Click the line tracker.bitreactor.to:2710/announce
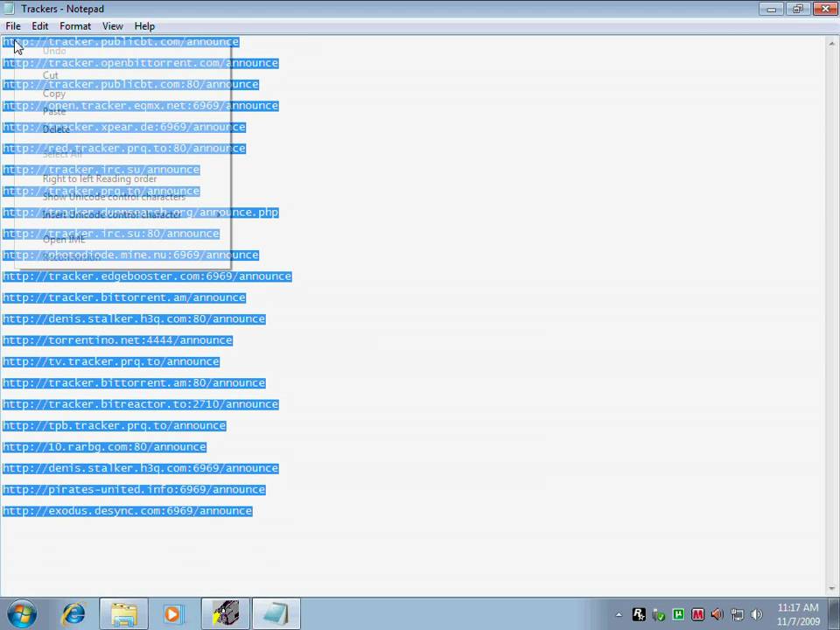This screenshot has height=630, width=840. tap(140, 404)
